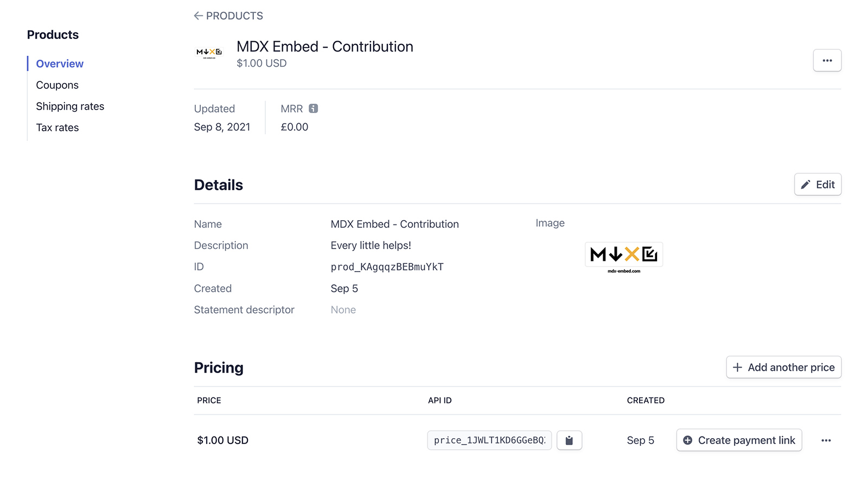Click the mdx-embed.com image in Details

tap(623, 255)
